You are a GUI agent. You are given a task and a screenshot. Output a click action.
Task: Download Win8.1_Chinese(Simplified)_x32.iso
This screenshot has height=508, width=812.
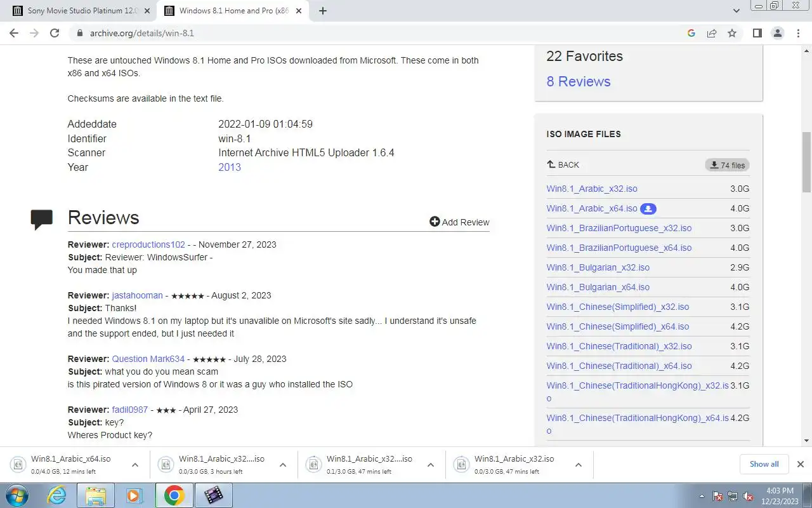(x=618, y=307)
